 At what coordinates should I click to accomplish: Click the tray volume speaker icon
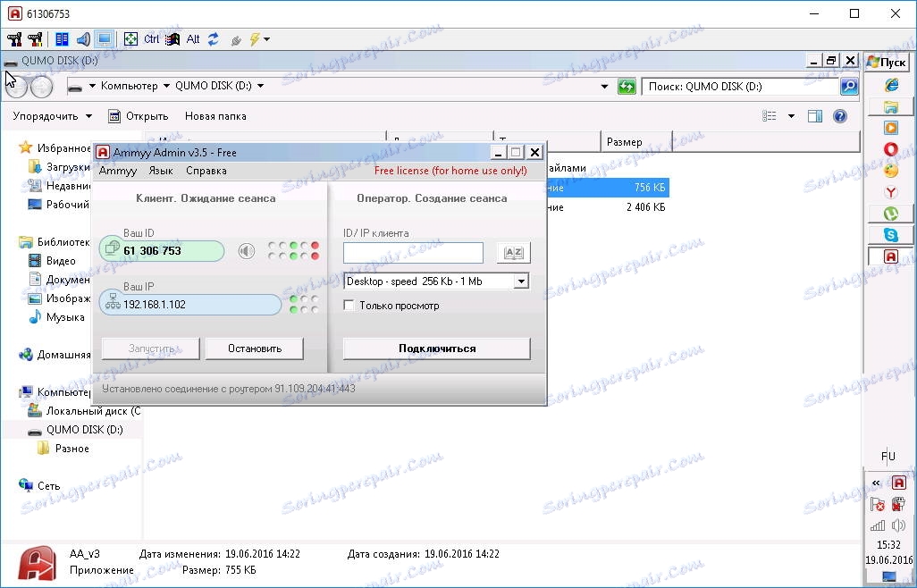898,525
